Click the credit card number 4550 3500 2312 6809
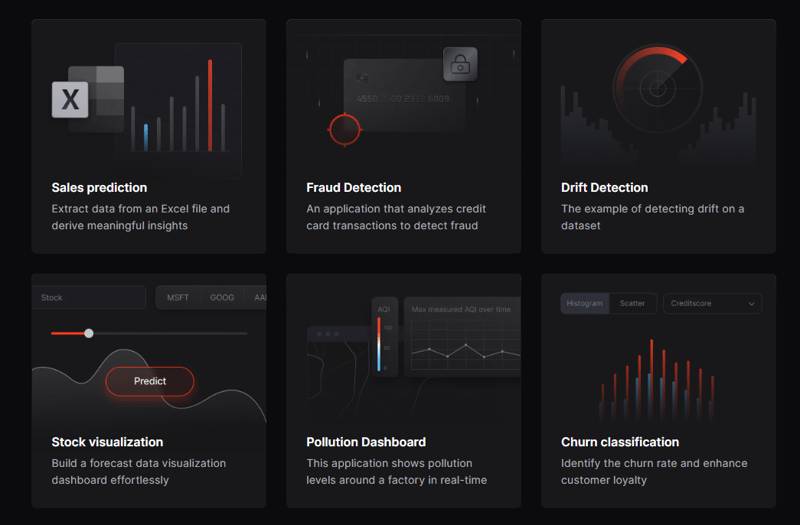 pyautogui.click(x=403, y=98)
